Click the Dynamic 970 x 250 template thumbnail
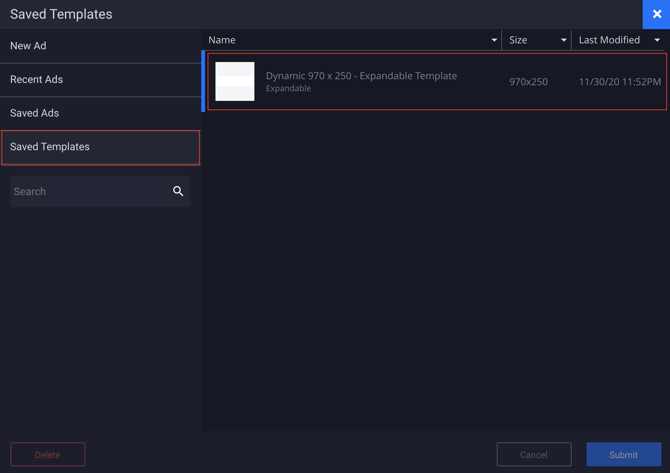Screen dimensions: 670x473 click(x=235, y=81)
